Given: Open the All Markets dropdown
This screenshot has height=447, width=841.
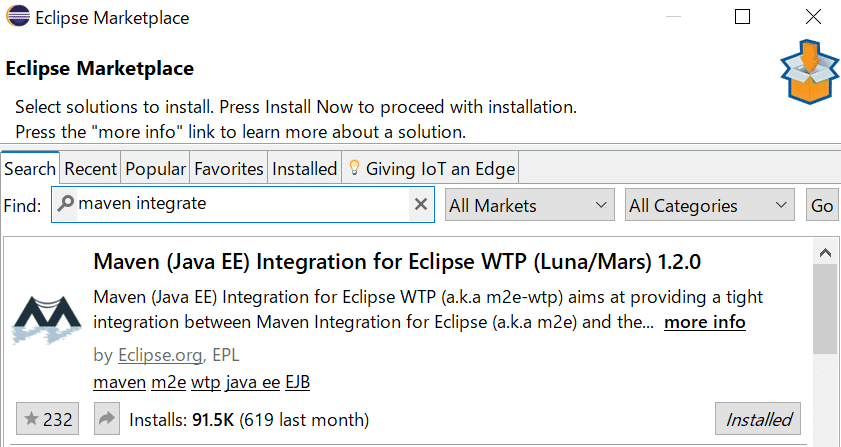Looking at the screenshot, I should pos(529,205).
